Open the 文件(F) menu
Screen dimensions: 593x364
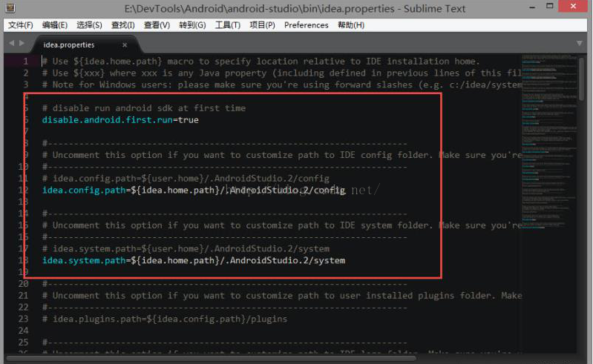[21, 25]
